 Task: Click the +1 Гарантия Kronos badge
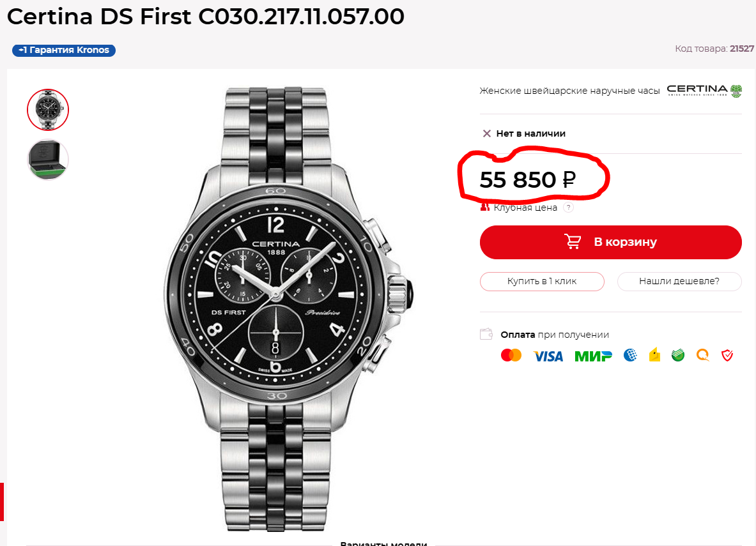click(64, 50)
